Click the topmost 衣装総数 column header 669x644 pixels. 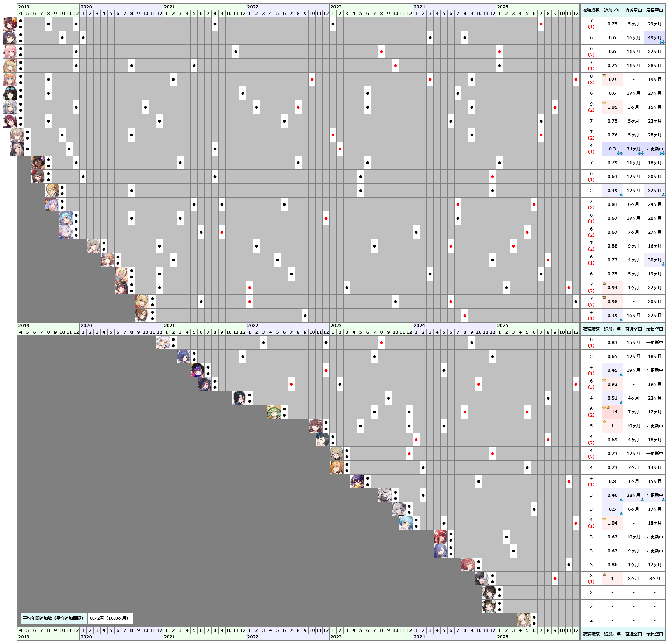tap(591, 10)
